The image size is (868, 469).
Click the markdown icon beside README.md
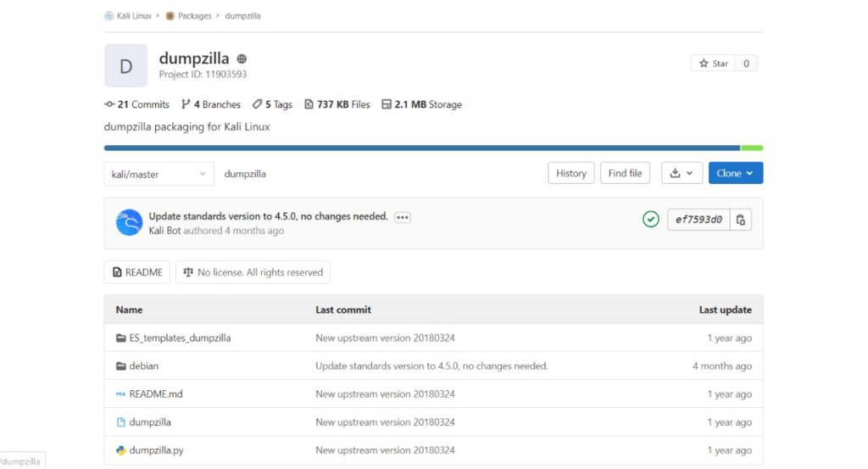120,394
